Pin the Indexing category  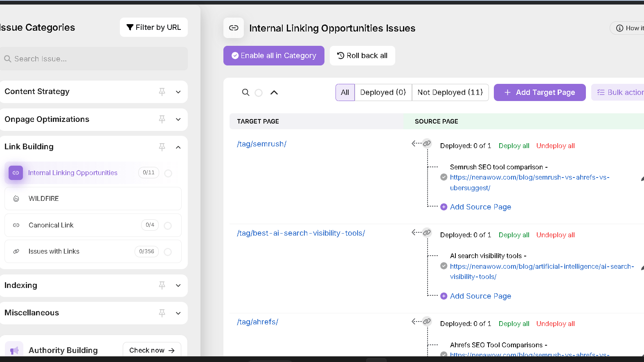point(162,285)
